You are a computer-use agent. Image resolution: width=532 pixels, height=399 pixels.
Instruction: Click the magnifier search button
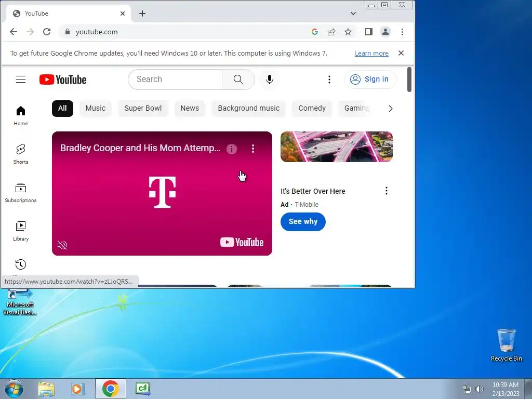[x=238, y=79]
